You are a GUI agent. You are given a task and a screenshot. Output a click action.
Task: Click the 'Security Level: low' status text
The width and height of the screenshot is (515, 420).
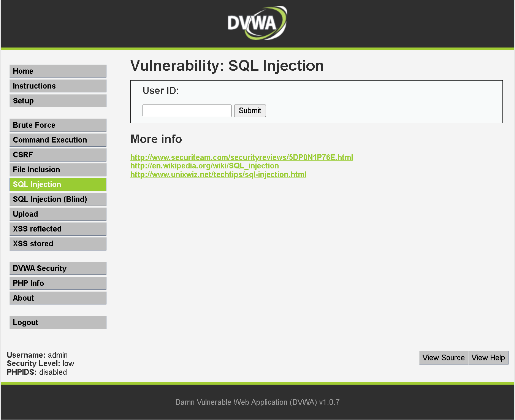pos(40,363)
